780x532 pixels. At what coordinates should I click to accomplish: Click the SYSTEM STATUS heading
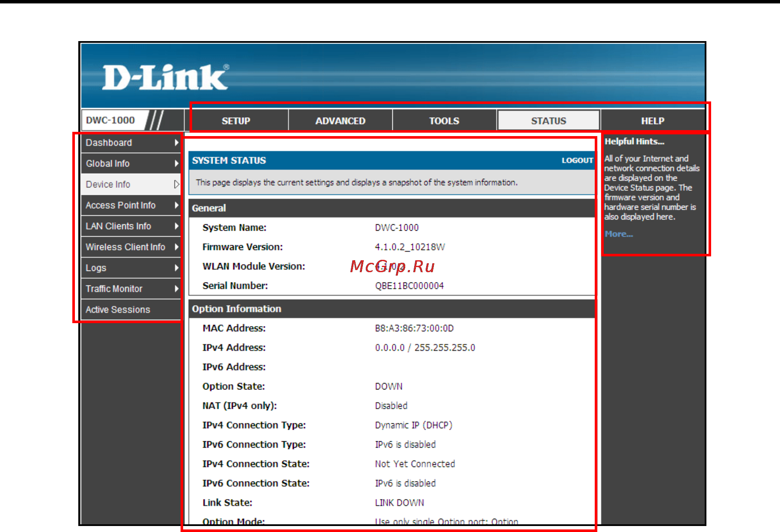click(229, 160)
